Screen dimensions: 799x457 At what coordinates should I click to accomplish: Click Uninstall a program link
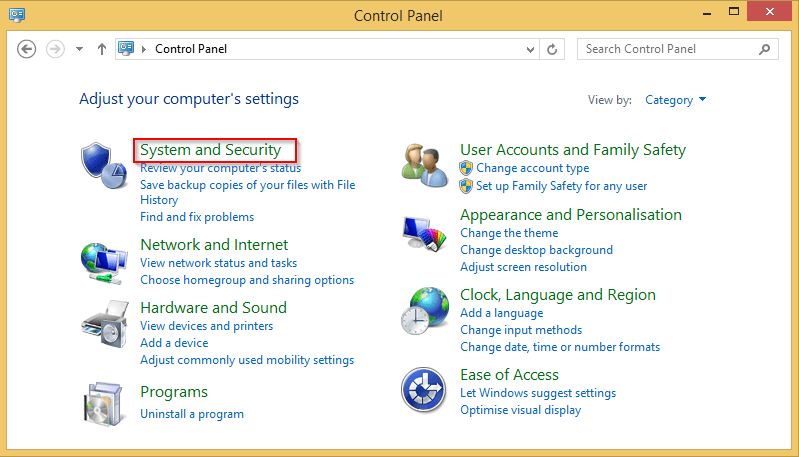[192, 414]
